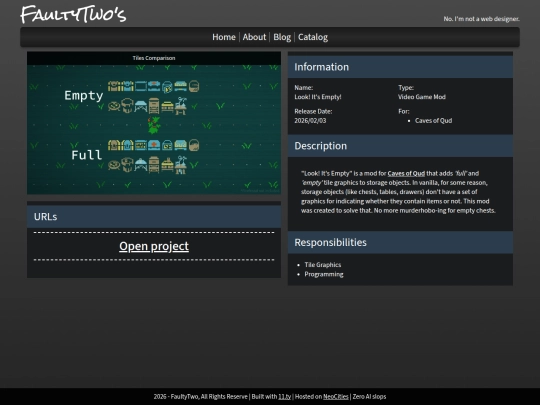Click the 'Release Date:' label
Screen dimensions: 540x405
coord(313,112)
